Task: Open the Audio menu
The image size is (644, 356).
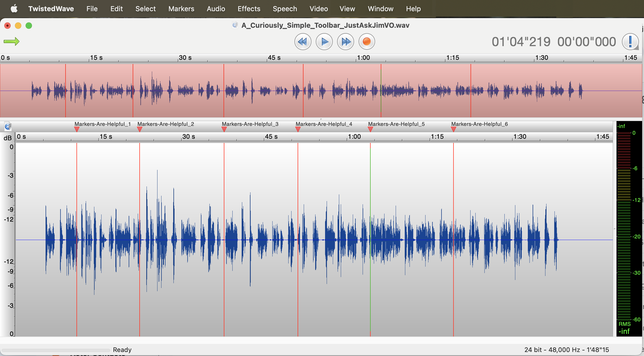Action: [x=216, y=9]
